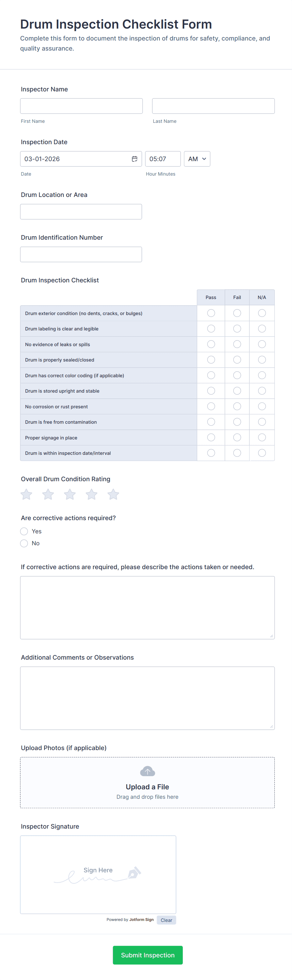Open the inspection date field
Screen dimensions: 292x980
pos(81,159)
